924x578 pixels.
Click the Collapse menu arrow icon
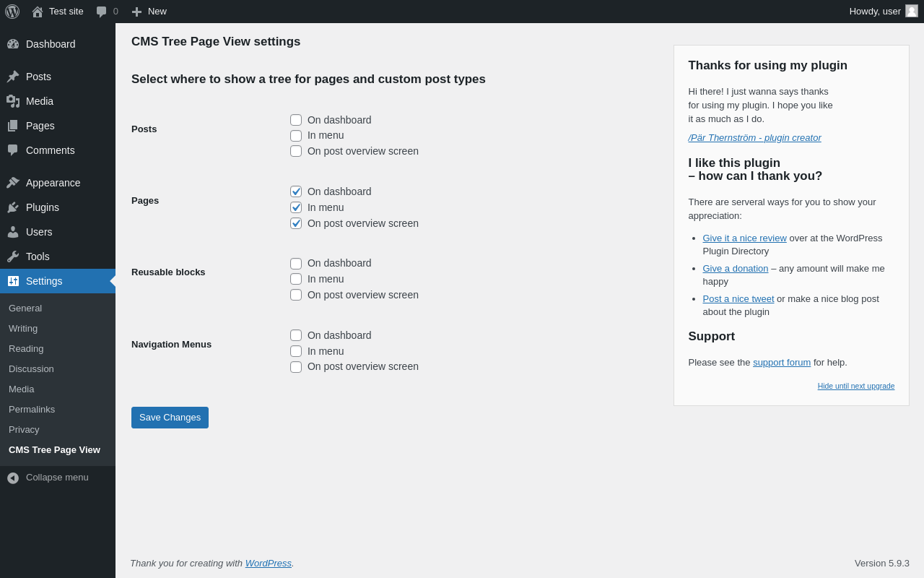(13, 478)
